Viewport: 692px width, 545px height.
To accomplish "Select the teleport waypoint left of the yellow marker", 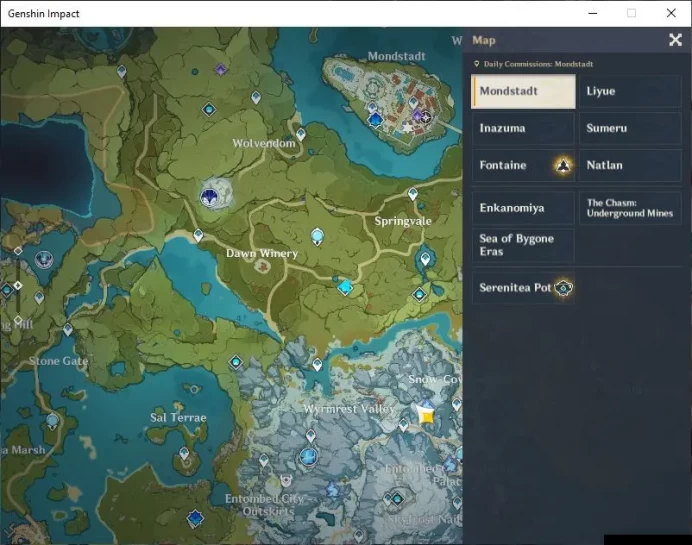I will pyautogui.click(x=403, y=425).
